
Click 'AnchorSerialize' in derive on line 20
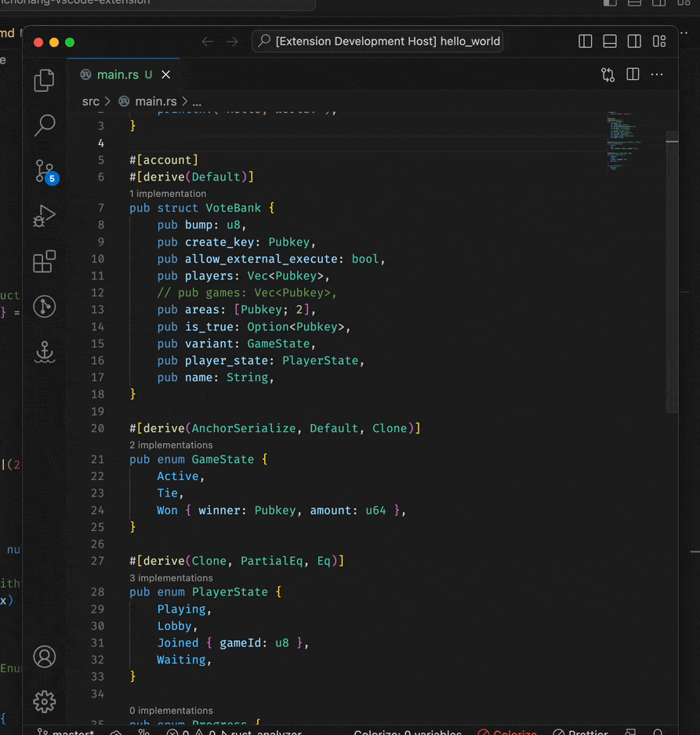tap(244, 428)
